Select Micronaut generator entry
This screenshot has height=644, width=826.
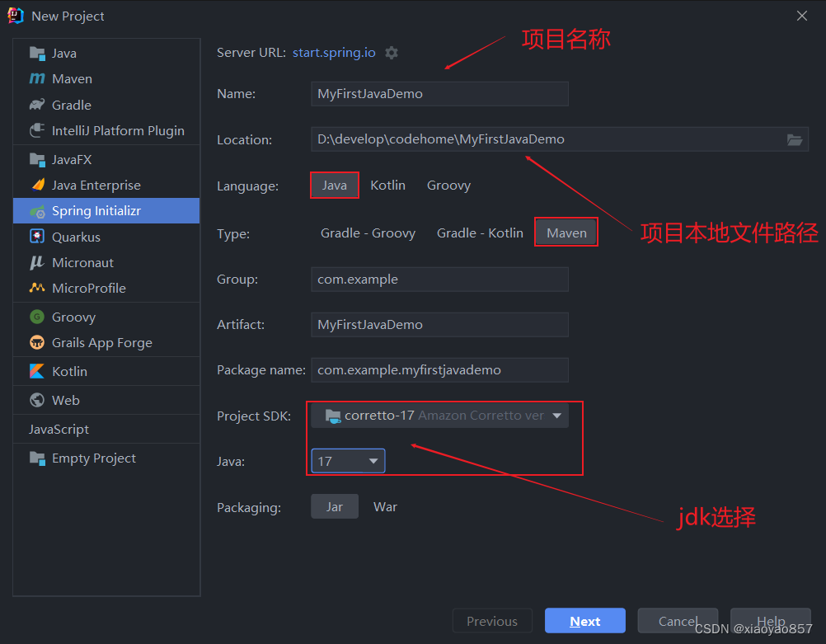[106, 262]
